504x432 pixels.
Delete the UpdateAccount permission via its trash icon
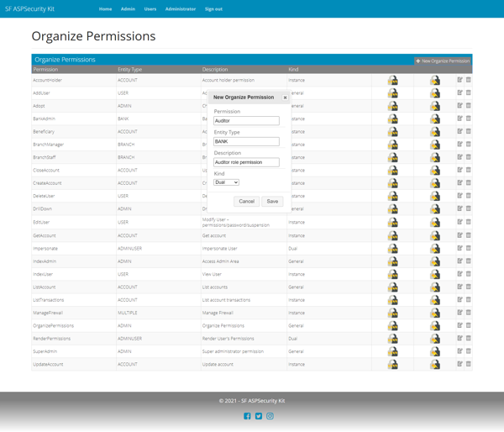click(x=469, y=364)
